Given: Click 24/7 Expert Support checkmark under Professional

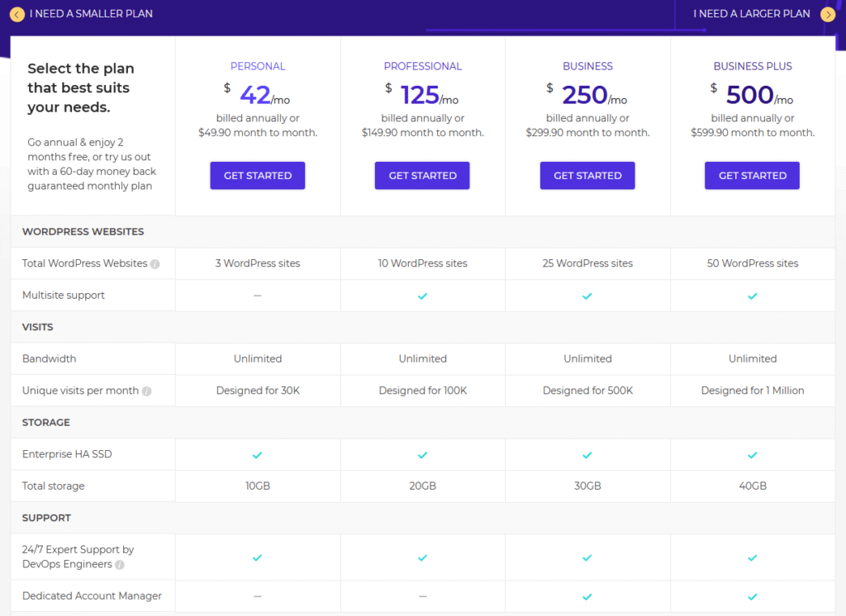Looking at the screenshot, I should tap(422, 557).
